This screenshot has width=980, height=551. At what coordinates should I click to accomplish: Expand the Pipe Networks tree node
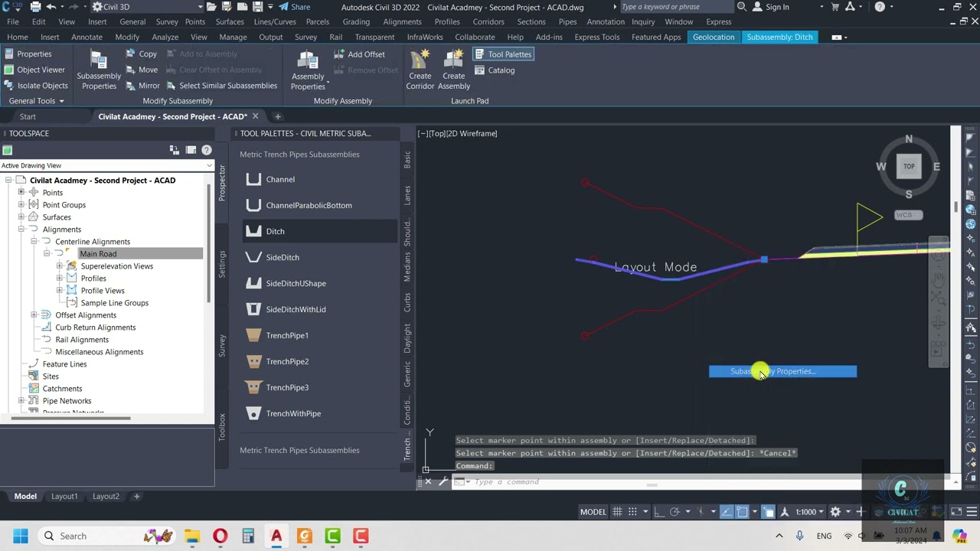21,401
